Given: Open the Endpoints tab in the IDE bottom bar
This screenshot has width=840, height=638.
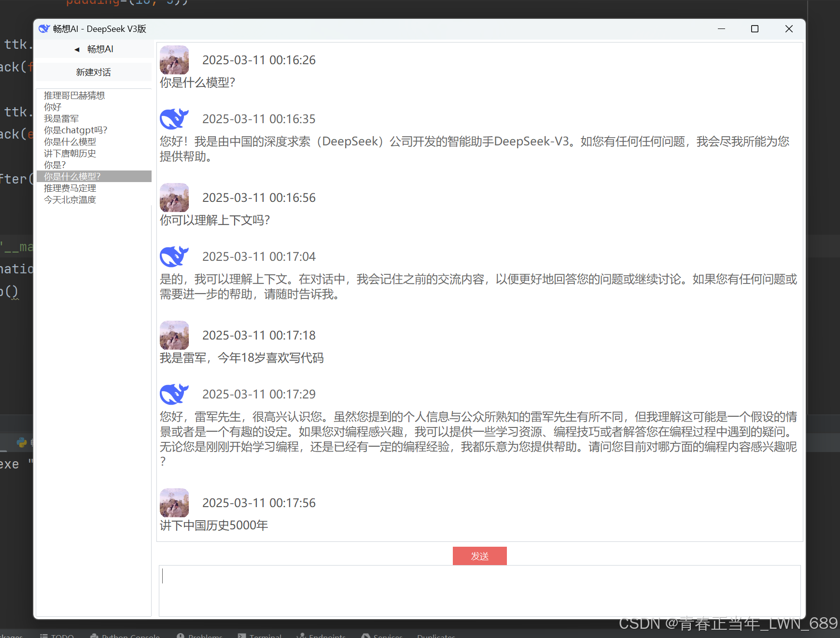Looking at the screenshot, I should point(321,636).
